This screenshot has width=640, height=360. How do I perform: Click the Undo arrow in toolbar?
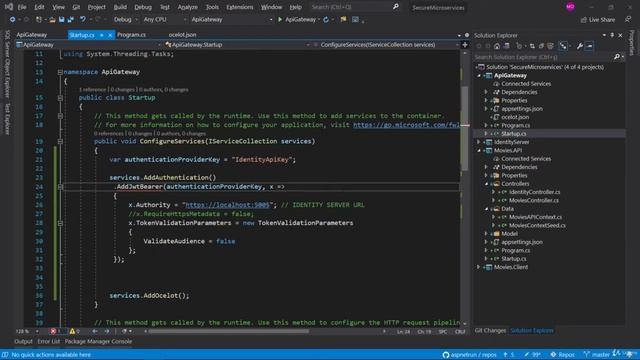point(83,19)
